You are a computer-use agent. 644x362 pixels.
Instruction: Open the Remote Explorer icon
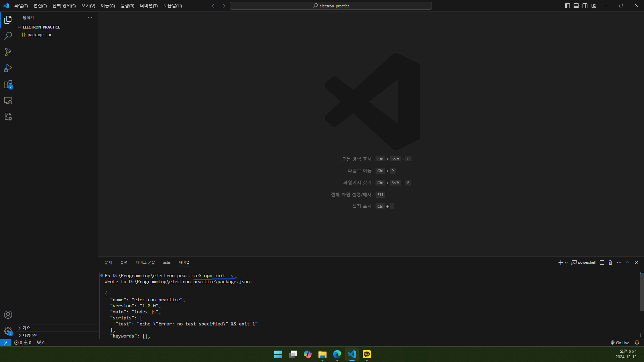8,100
